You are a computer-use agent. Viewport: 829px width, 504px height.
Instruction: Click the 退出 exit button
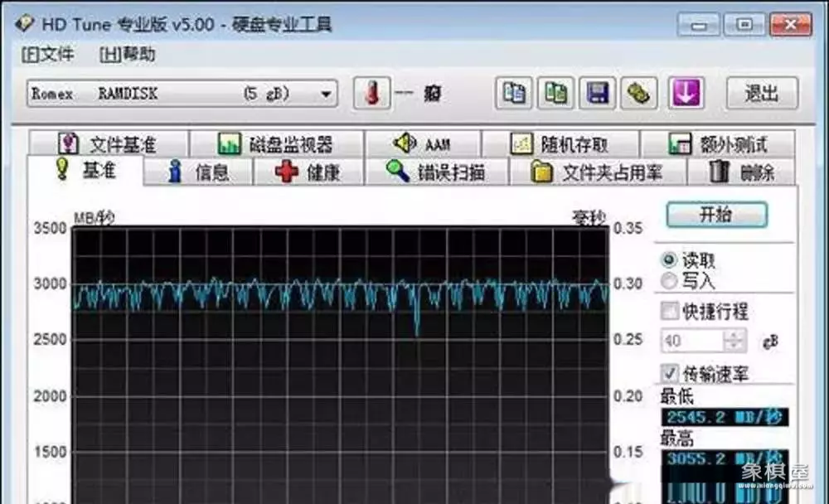[762, 93]
